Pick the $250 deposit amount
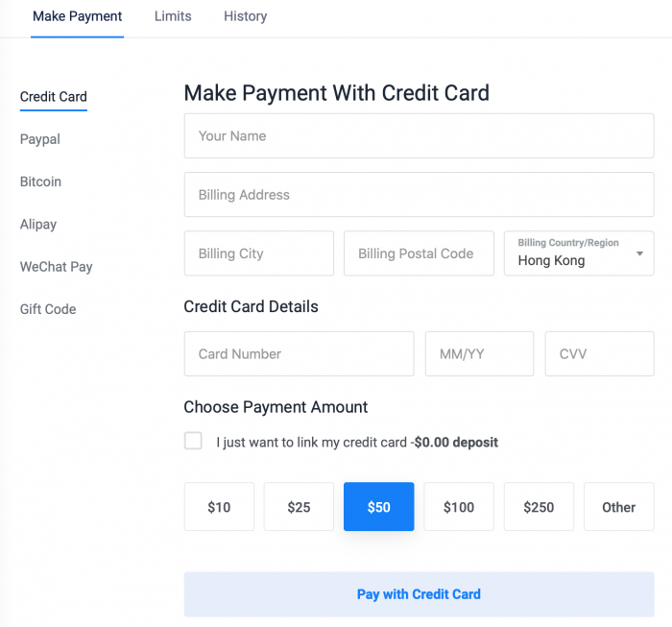The image size is (672, 627). 539,507
